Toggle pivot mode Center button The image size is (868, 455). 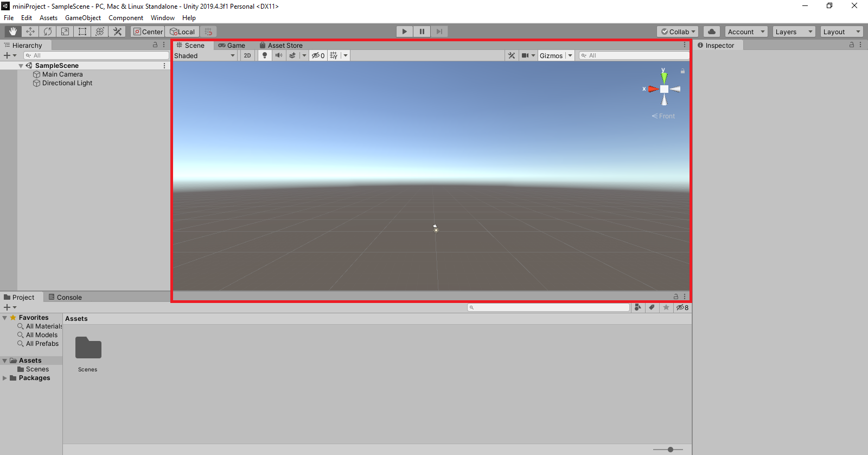click(148, 31)
